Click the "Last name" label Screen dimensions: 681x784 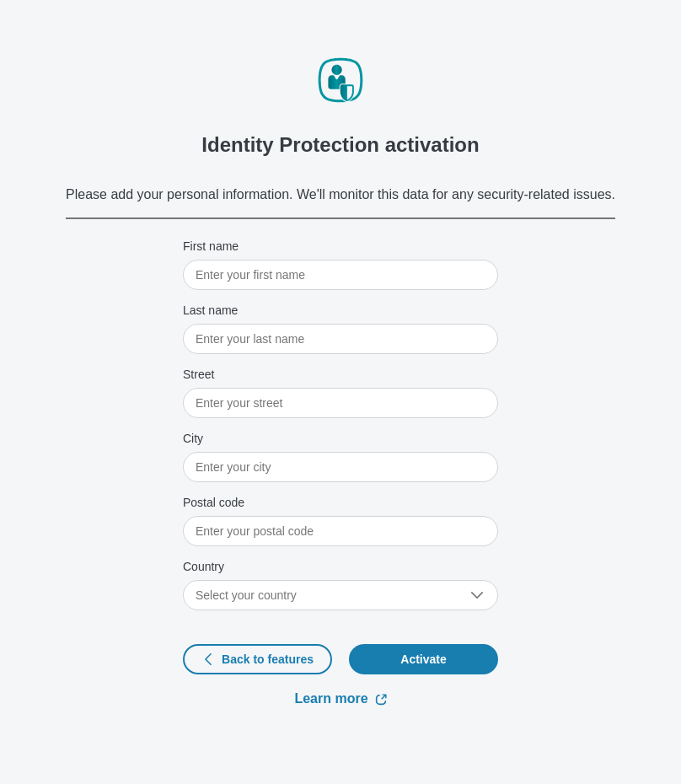(x=210, y=310)
